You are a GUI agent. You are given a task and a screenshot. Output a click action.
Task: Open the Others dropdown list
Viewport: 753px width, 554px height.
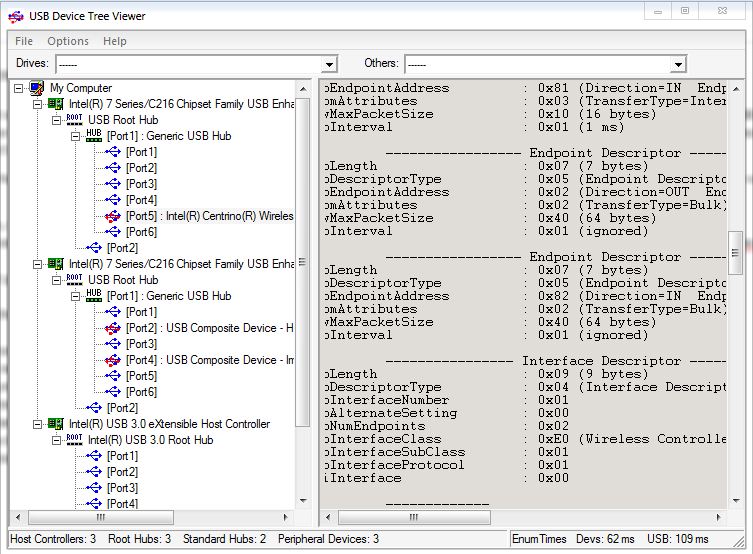[678, 64]
